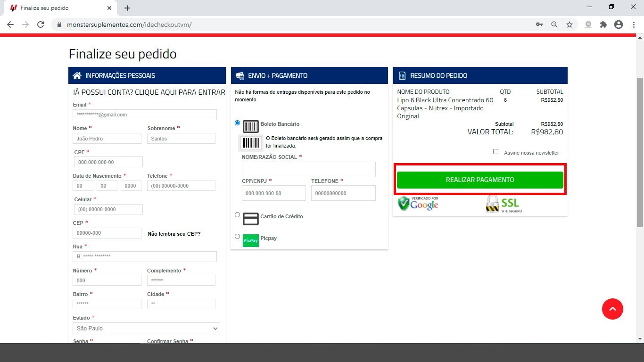
Task: Click the Email input field
Action: (145, 115)
